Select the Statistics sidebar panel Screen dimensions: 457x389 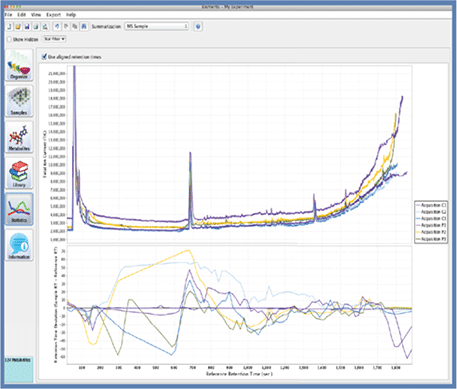[x=19, y=209]
